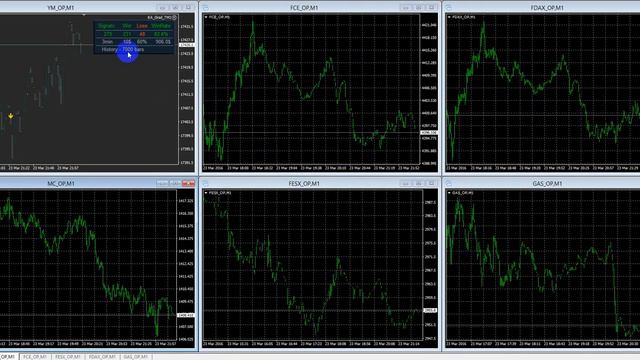Select the FDAX_OP,M1 window title bar
The image size is (640, 360).
tap(547, 8)
